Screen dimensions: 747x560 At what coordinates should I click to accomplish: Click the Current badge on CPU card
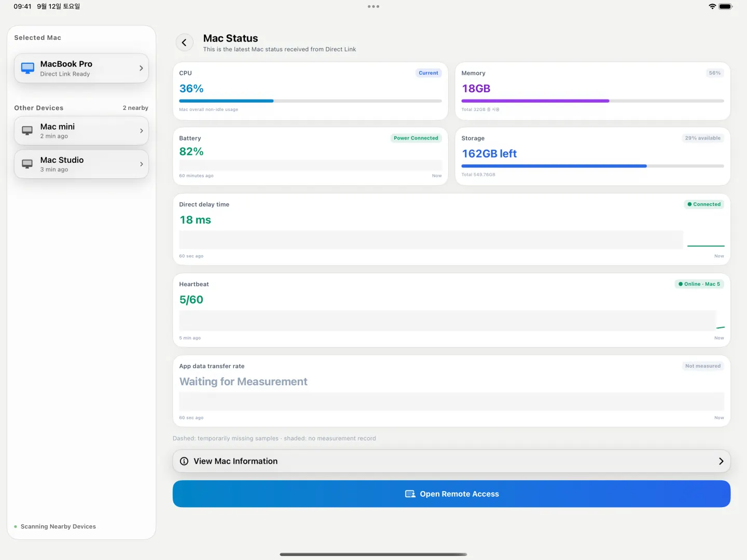[428, 73]
